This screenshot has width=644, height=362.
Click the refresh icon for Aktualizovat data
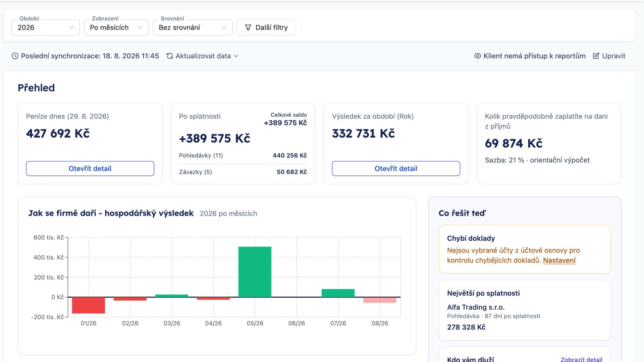click(x=170, y=56)
